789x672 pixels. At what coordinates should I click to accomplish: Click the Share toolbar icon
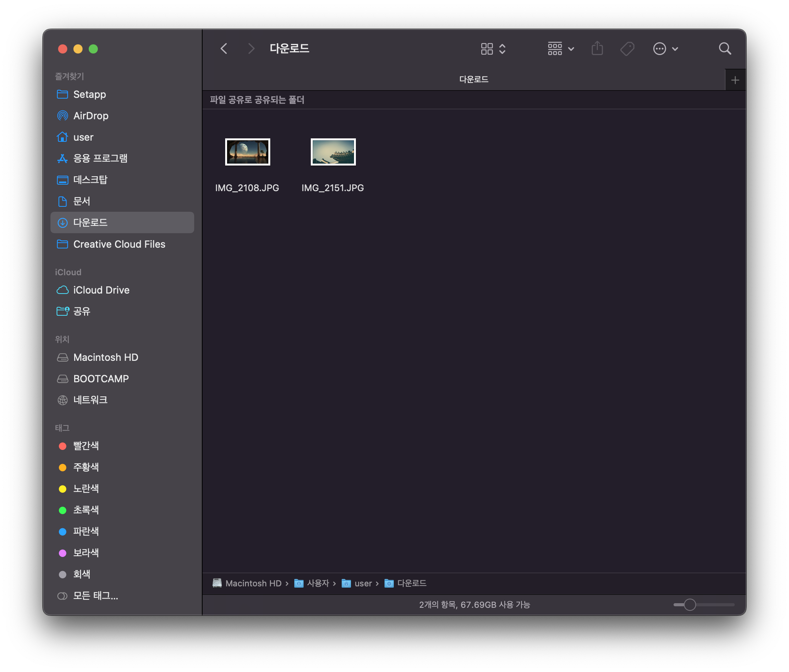point(597,49)
